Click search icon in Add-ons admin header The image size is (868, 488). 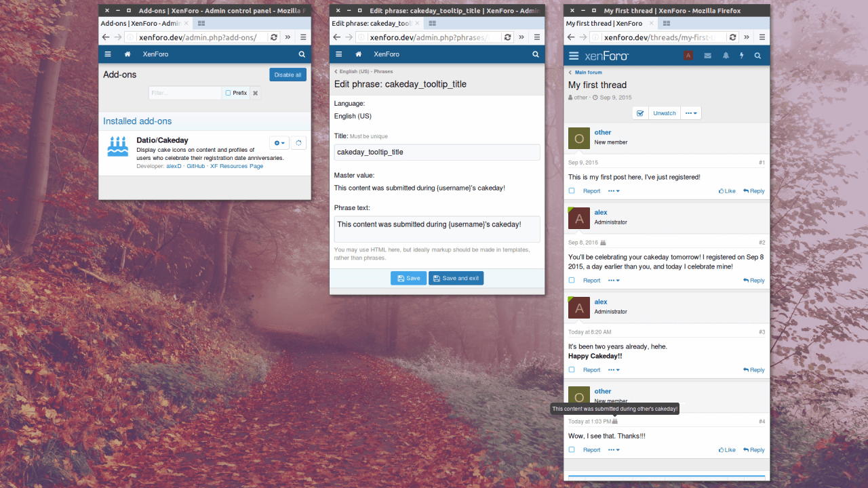(302, 54)
